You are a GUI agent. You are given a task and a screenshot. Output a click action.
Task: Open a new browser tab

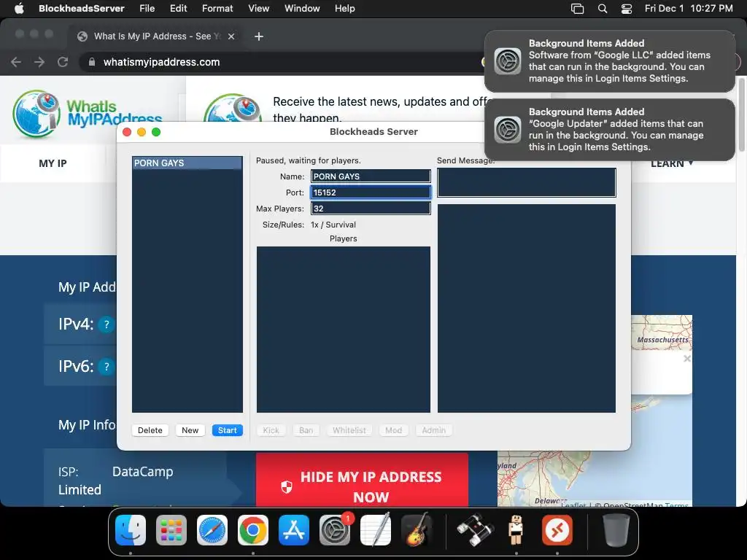point(259,36)
